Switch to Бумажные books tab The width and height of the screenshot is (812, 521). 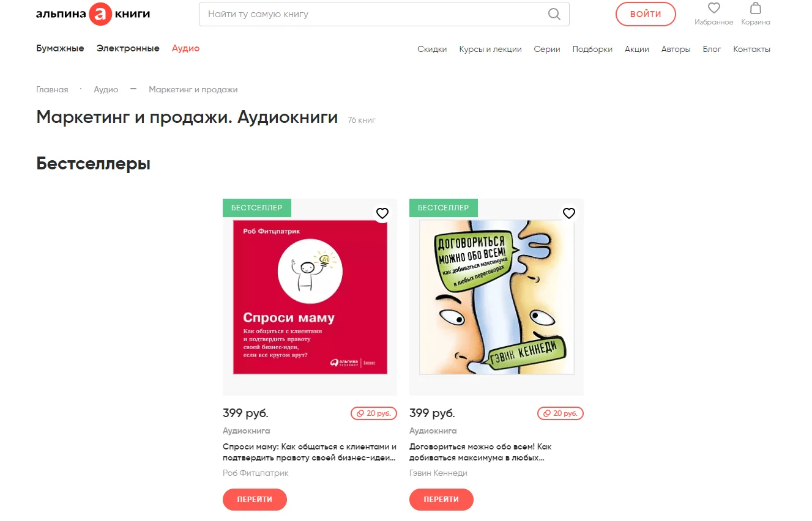(x=60, y=48)
